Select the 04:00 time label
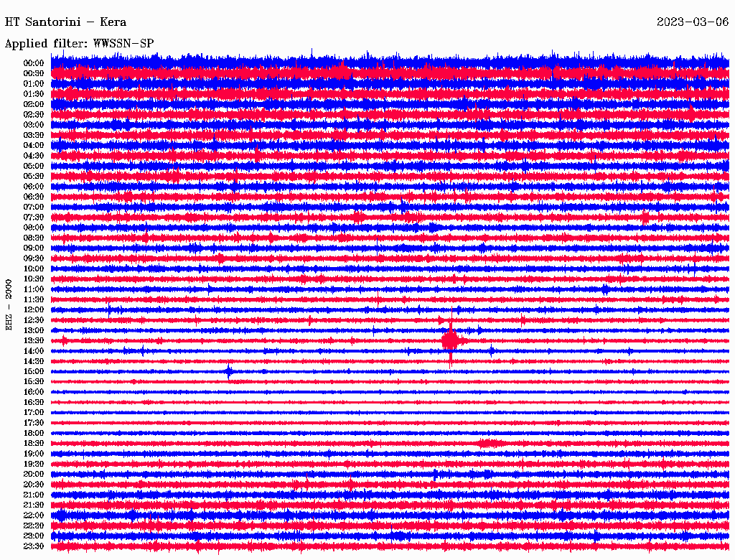 coord(34,146)
